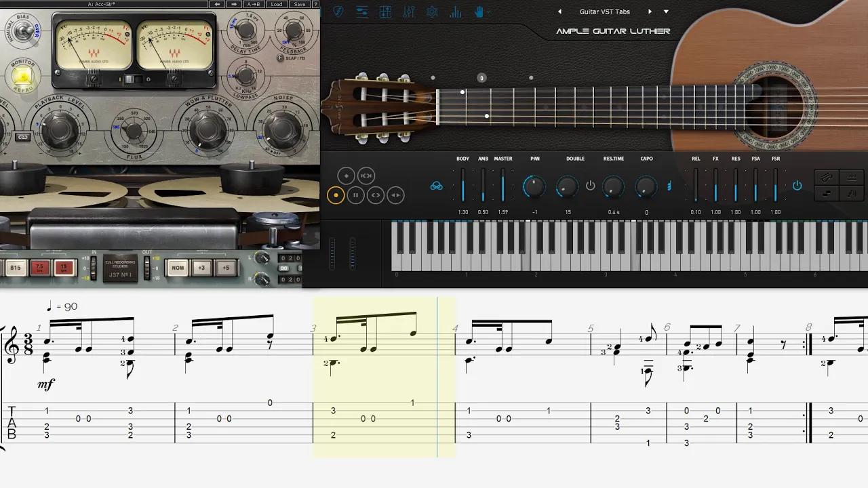Click the capo position marker 0 above fretboard

click(x=482, y=78)
